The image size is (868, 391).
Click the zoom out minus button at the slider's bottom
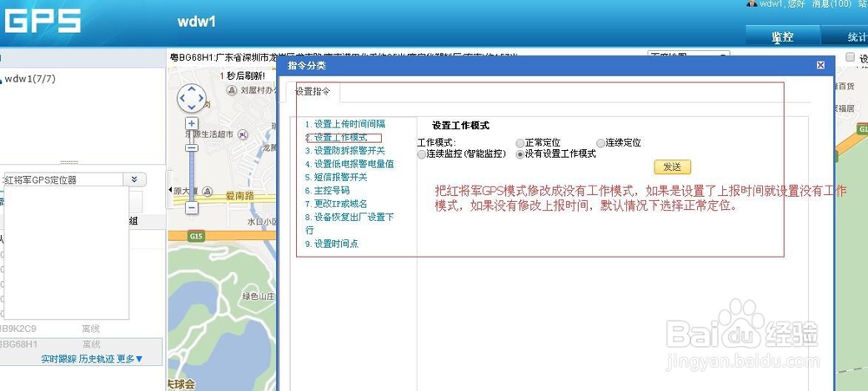pos(192,208)
